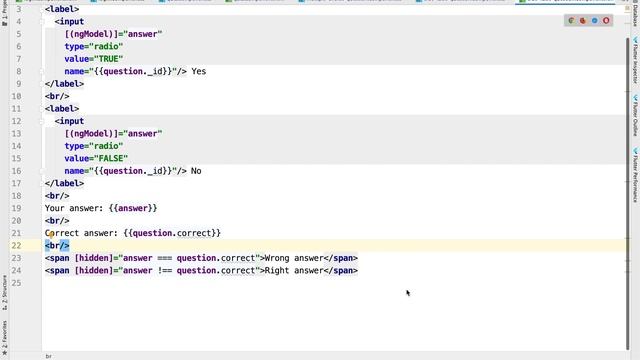The image size is (640, 360).
Task: Click the 'Wrong answer' span text
Action: pyautogui.click(x=294, y=258)
